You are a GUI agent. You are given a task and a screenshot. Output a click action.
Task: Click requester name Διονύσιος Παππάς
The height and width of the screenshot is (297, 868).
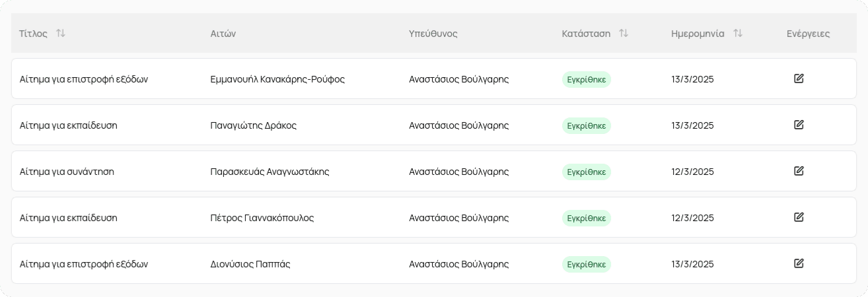click(250, 264)
